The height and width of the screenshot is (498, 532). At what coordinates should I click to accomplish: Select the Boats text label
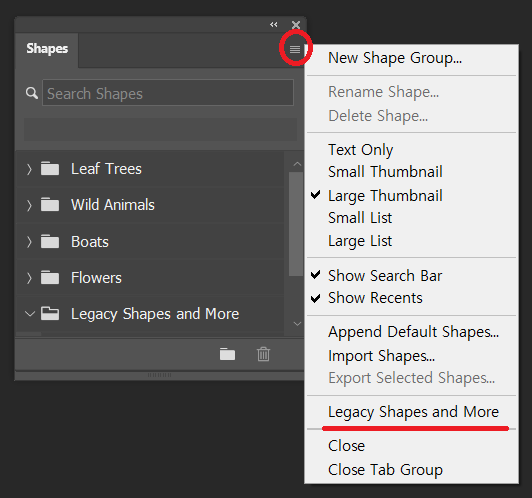pos(90,242)
